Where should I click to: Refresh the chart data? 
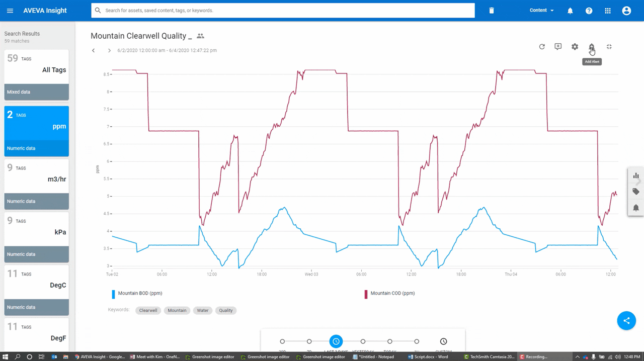[x=542, y=47]
